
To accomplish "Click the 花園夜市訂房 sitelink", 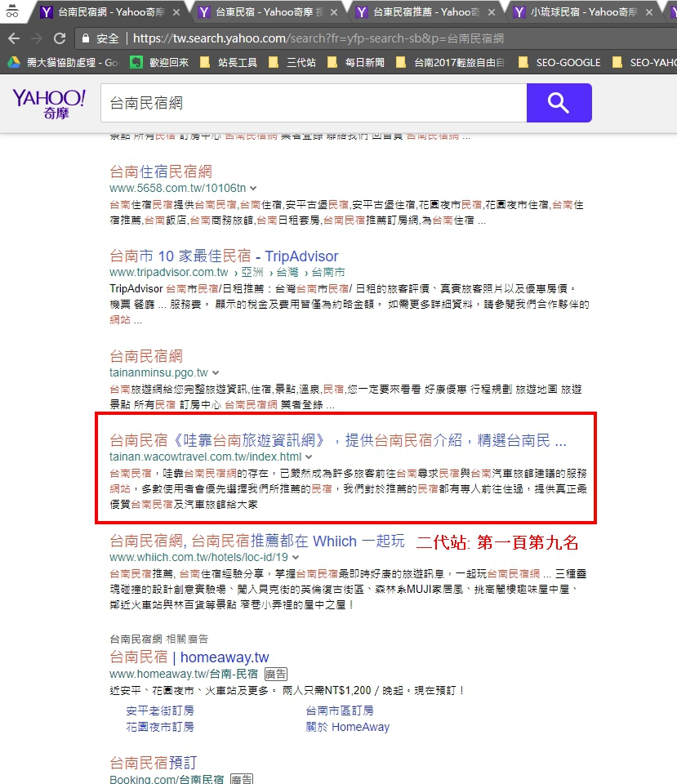I will click(x=160, y=727).
